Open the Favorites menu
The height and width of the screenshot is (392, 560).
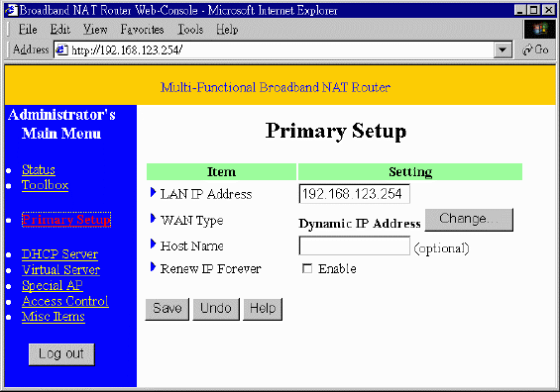coord(142,30)
